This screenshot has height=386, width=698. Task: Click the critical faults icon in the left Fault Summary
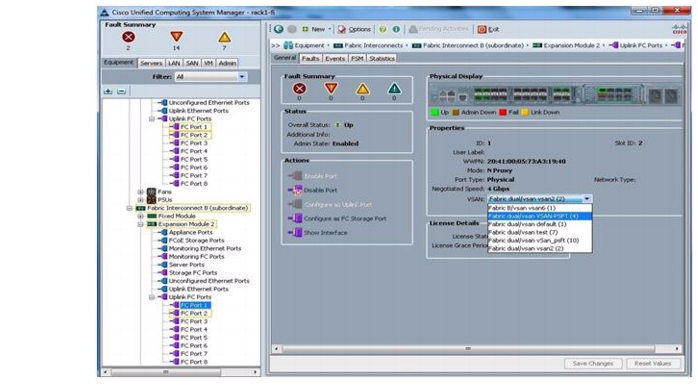pyautogui.click(x=129, y=37)
